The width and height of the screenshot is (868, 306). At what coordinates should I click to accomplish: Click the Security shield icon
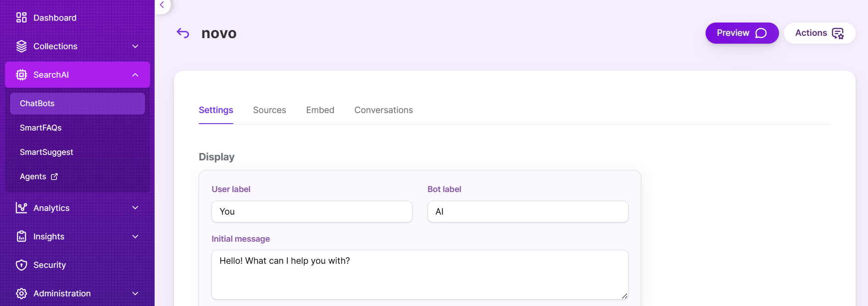tap(22, 265)
